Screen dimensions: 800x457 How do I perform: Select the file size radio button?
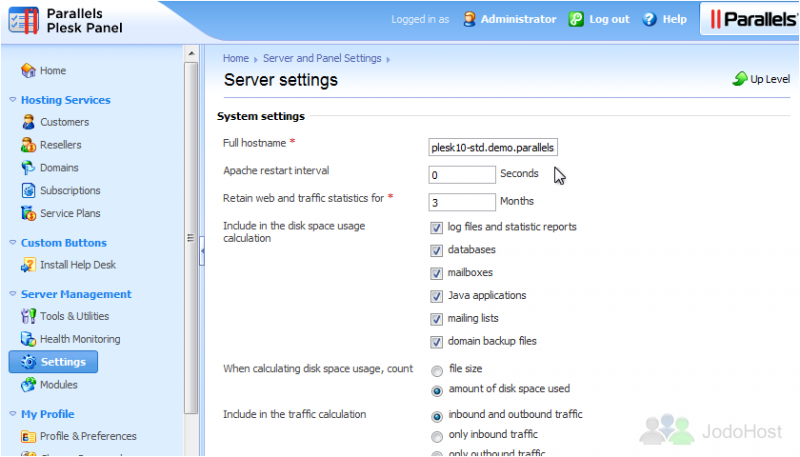pos(437,370)
